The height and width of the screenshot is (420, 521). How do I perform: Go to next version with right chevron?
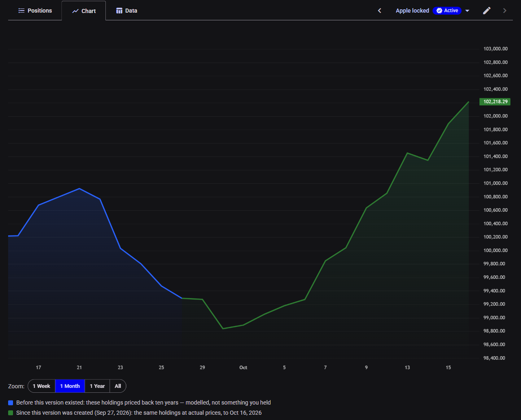tap(505, 11)
